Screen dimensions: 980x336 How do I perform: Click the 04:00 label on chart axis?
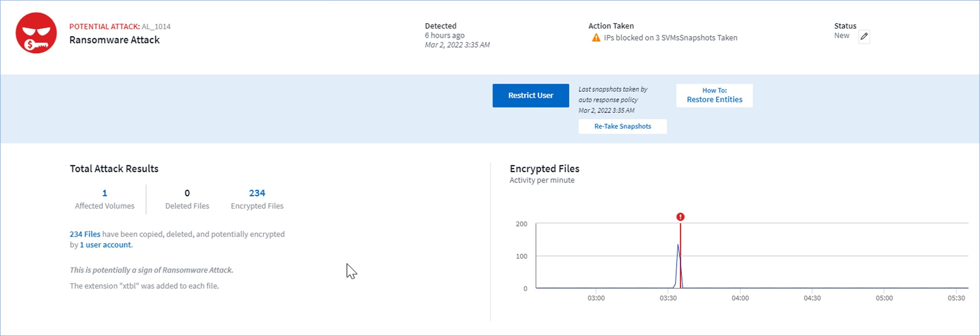[740, 298]
